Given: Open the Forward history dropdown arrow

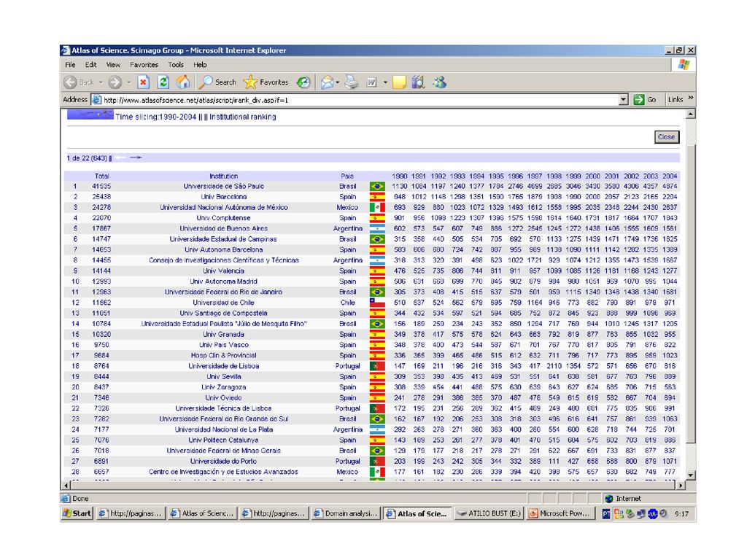Looking at the screenshot, I should [128, 82].
